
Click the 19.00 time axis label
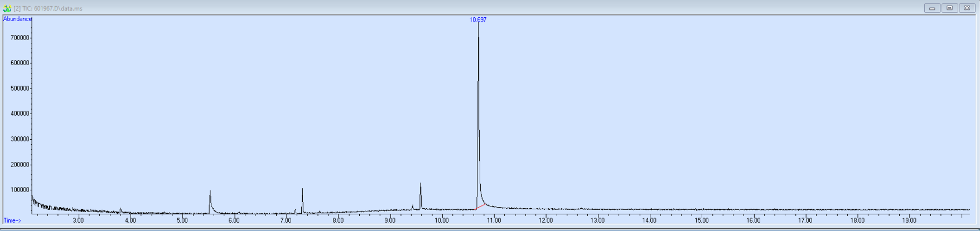coord(909,220)
